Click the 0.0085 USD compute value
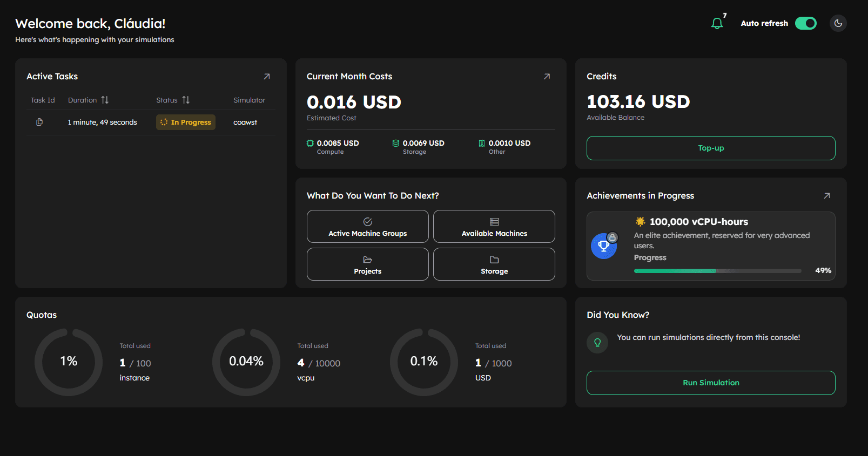Viewport: 868px width, 456px height. click(x=338, y=143)
